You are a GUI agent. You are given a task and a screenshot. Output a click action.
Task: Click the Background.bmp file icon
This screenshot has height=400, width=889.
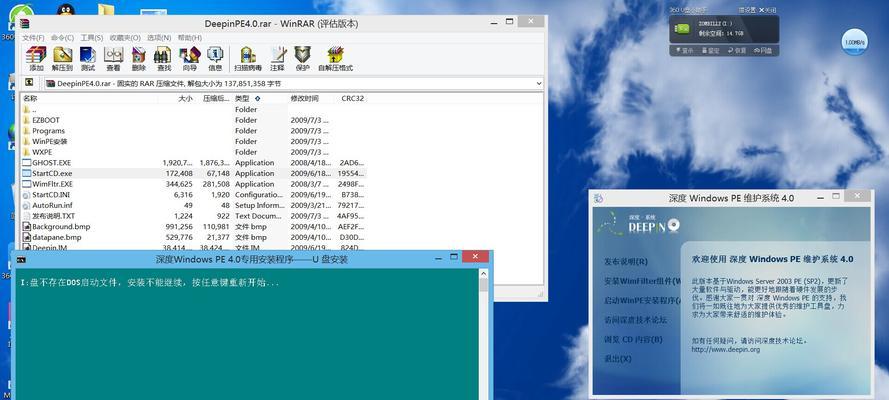pyautogui.click(x=27, y=227)
